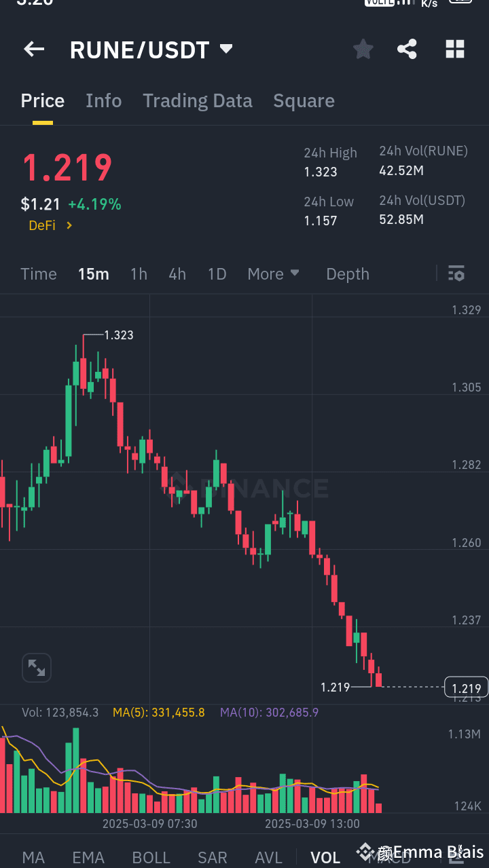The image size is (489, 868).
Task: Enable the SAR indicator
Action: tap(212, 858)
